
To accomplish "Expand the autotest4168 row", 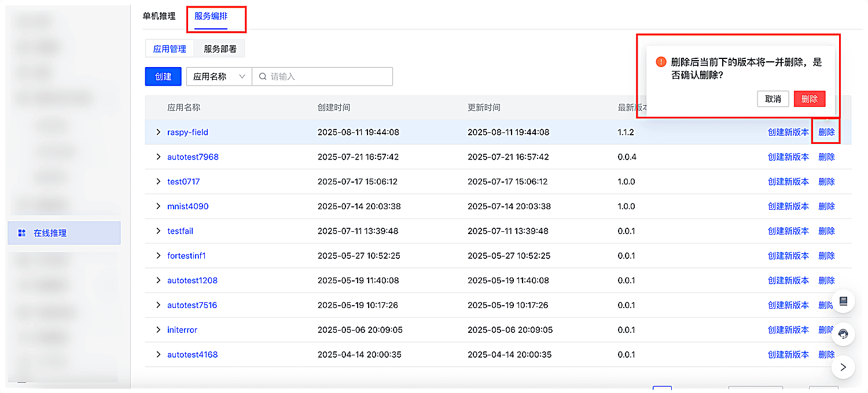I will click(158, 354).
